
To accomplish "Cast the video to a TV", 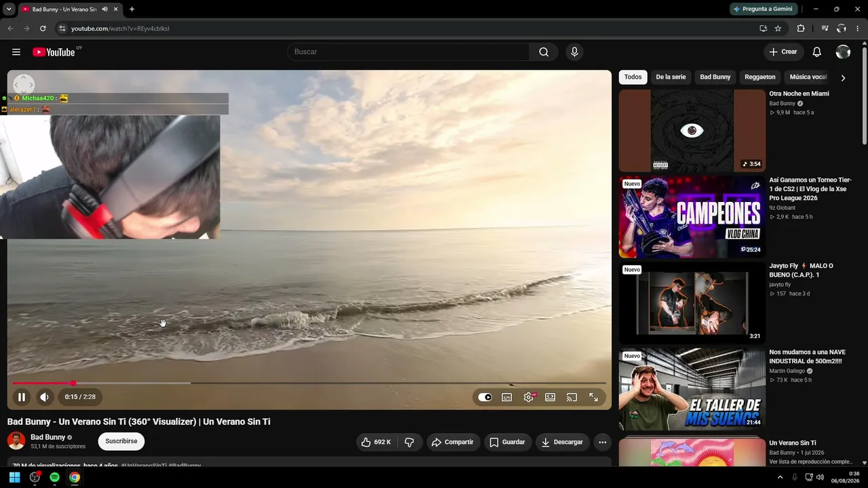I will click(572, 397).
